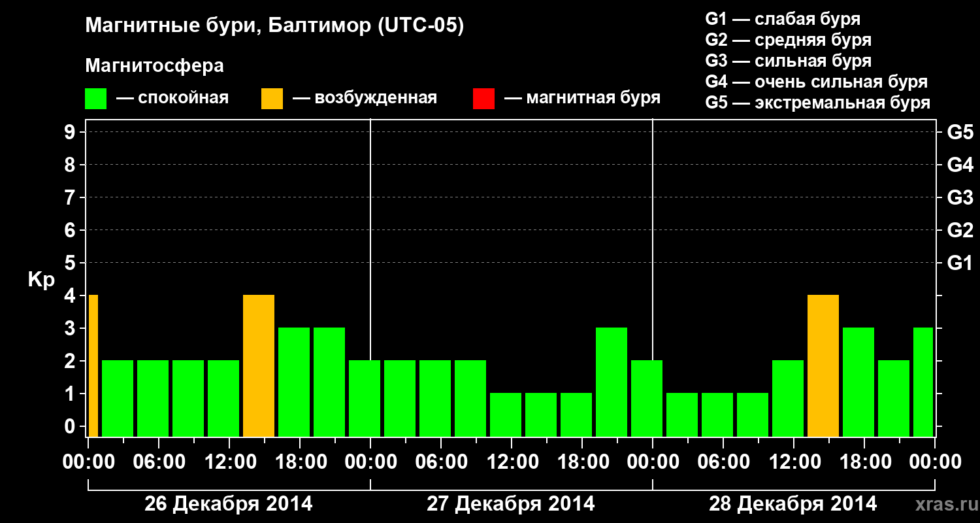The height and width of the screenshot is (523, 980).
Task: Select the title 'Магнитные бури, Балтимор (UTC-05)'
Action: (x=274, y=26)
